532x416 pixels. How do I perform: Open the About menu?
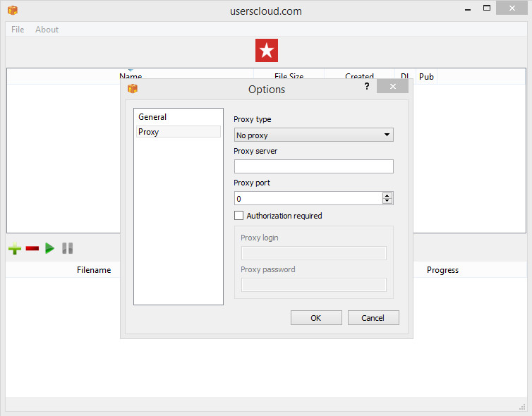click(47, 30)
